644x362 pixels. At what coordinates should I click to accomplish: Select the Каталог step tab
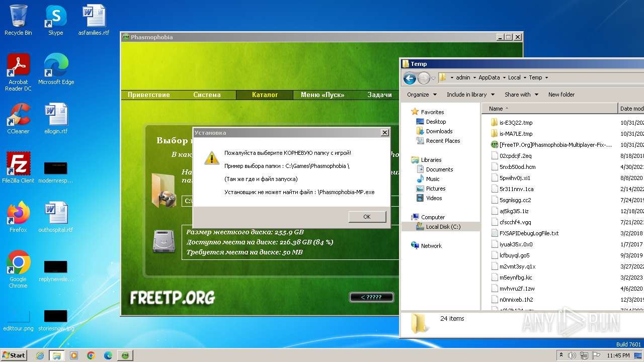click(265, 95)
